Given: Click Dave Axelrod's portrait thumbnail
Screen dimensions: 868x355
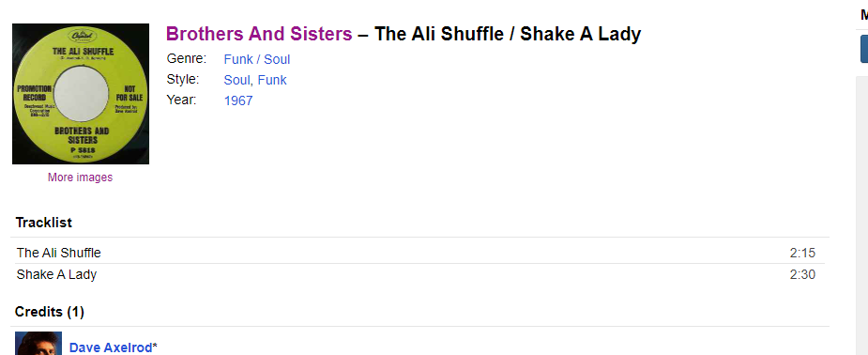Looking at the screenshot, I should click(x=38, y=344).
